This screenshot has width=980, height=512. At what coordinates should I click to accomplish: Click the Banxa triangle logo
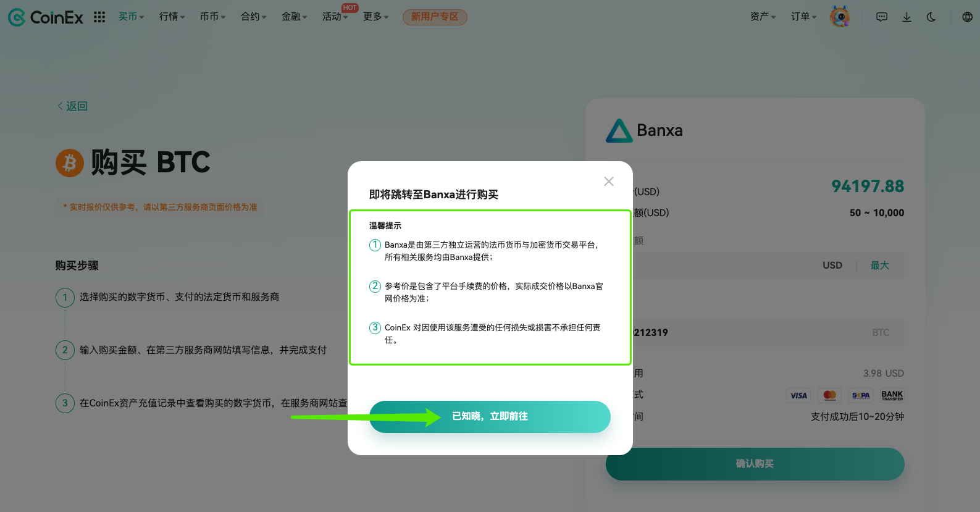[619, 131]
